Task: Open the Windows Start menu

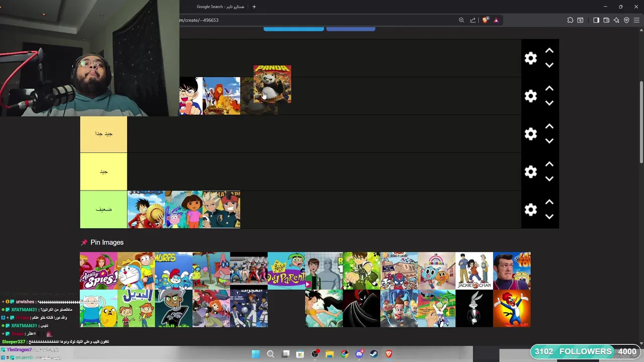Action: pos(256,354)
